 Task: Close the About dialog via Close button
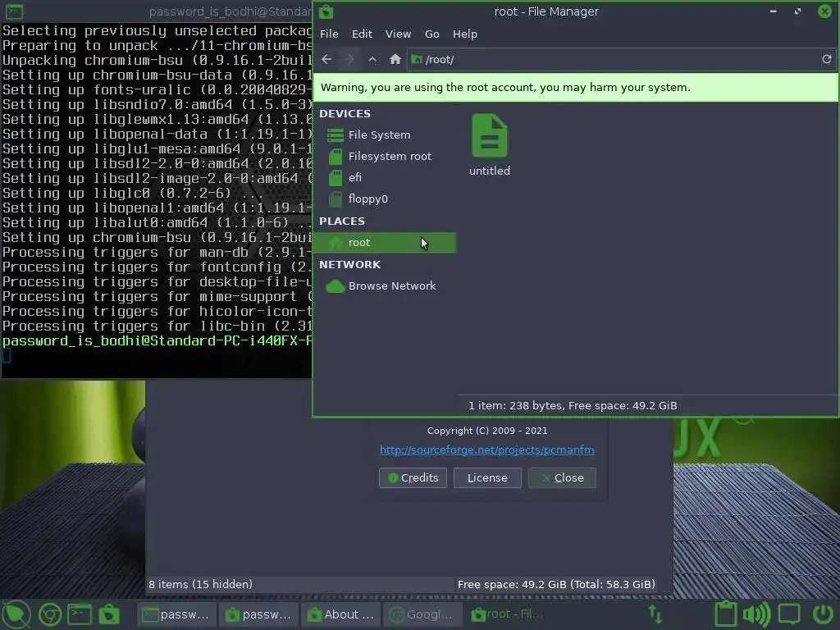coord(562,478)
